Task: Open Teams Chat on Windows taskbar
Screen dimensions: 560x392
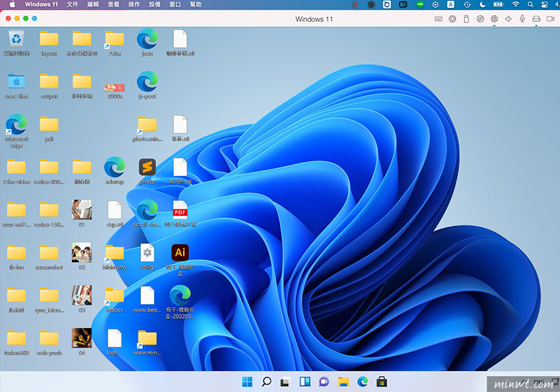Action: pos(324,382)
